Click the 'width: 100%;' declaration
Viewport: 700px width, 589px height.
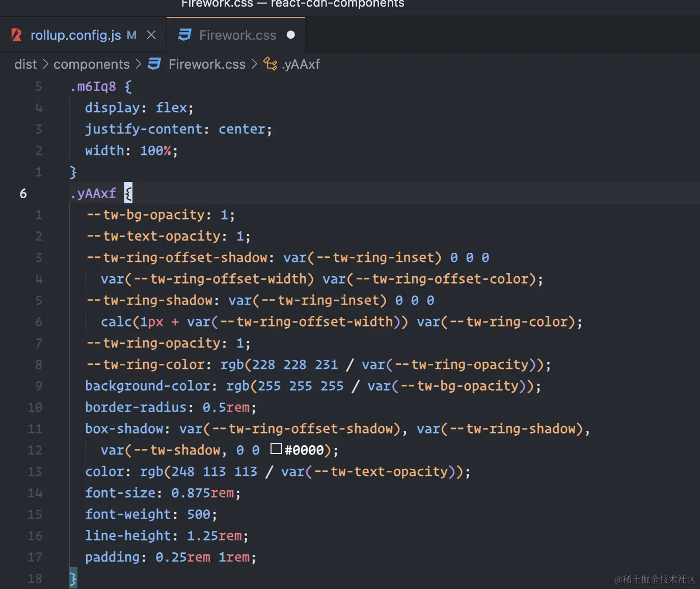click(x=131, y=151)
